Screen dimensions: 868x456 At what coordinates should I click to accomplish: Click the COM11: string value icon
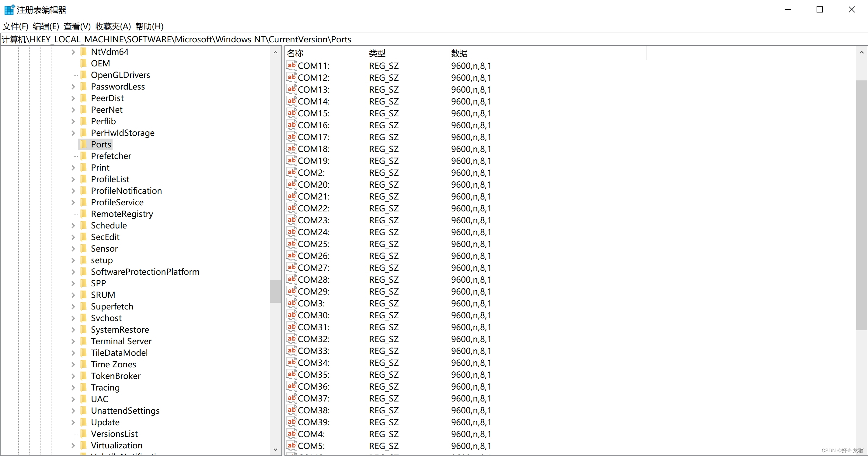click(291, 65)
